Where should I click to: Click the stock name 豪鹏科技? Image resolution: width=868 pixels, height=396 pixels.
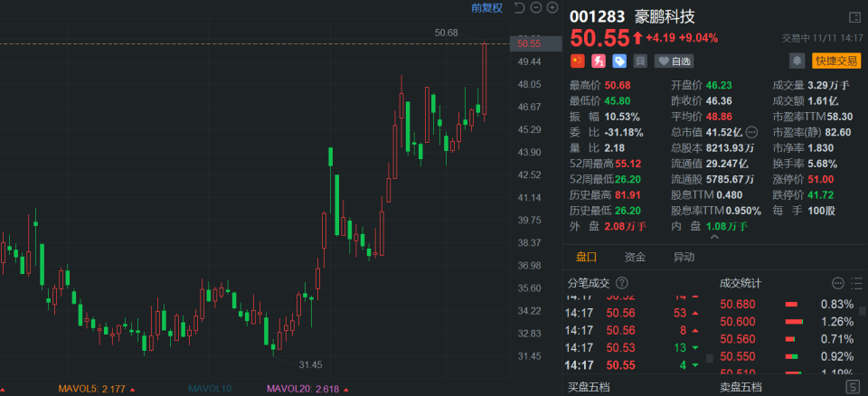pos(665,16)
